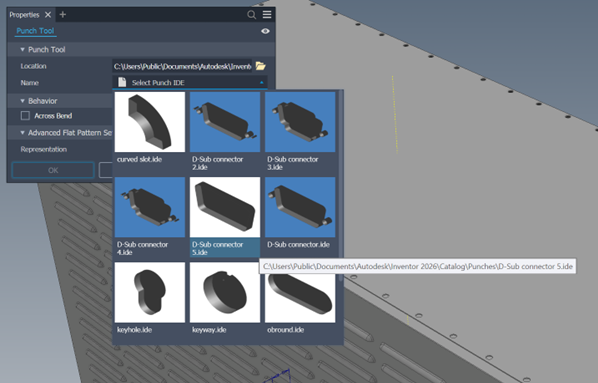Collapse Advanced Flat Pattern Settings section

[23, 133]
